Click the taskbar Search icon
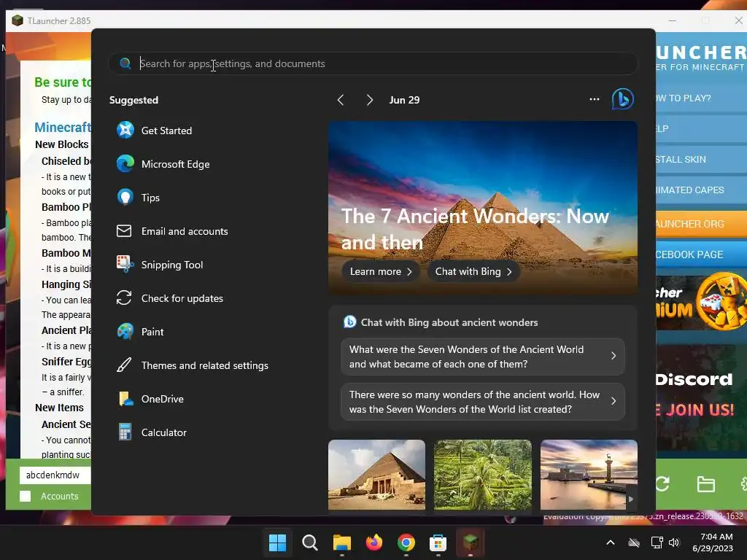747x560 pixels. click(309, 542)
